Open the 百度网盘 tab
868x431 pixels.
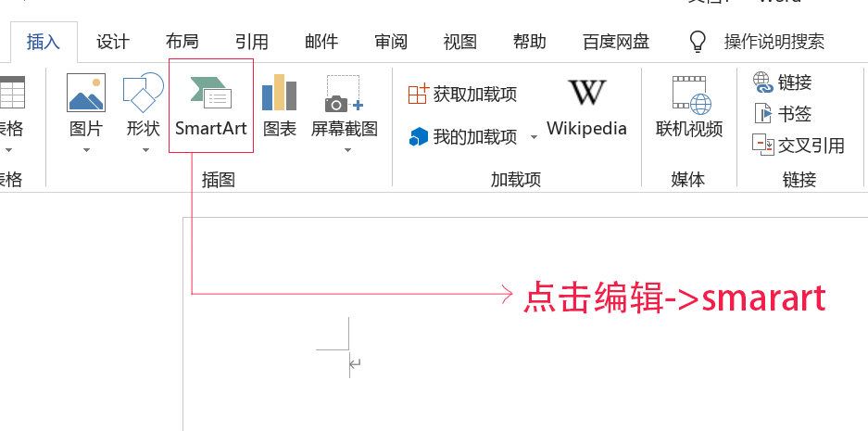[616, 42]
